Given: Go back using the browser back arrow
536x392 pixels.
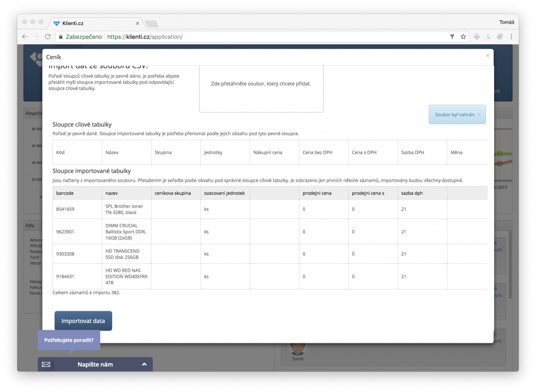Looking at the screenshot, I should [25, 37].
